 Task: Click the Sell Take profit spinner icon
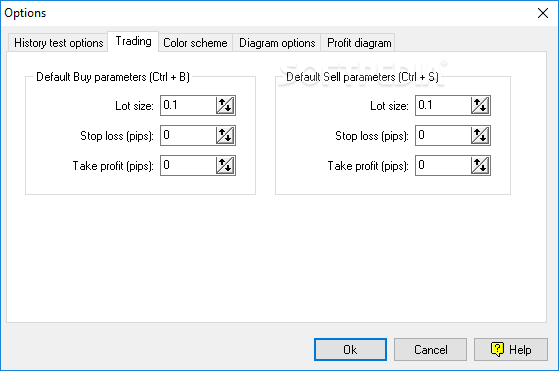pos(480,165)
